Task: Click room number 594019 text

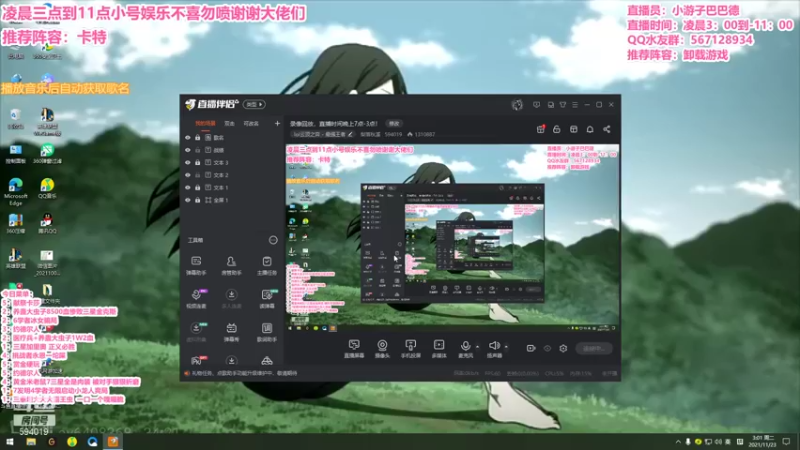Action: point(393,135)
